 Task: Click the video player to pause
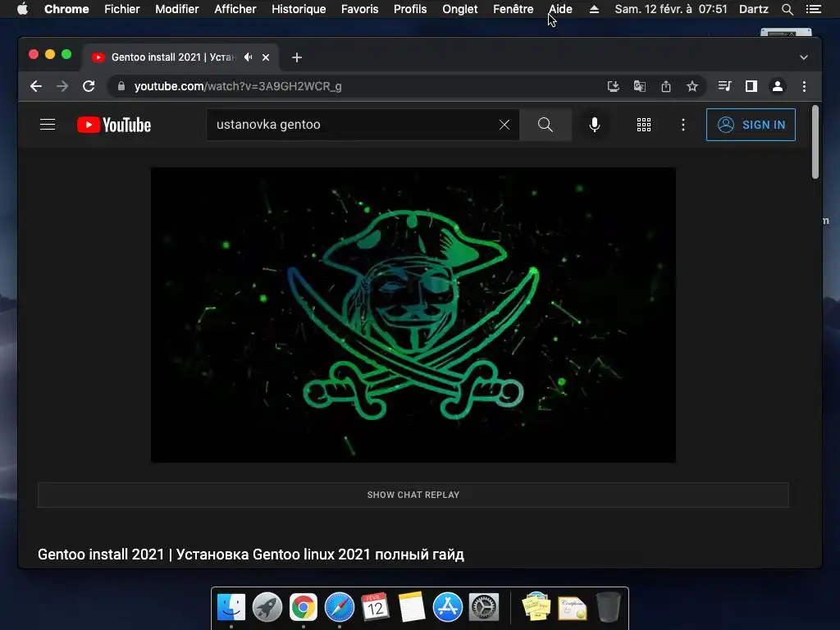[x=413, y=315]
